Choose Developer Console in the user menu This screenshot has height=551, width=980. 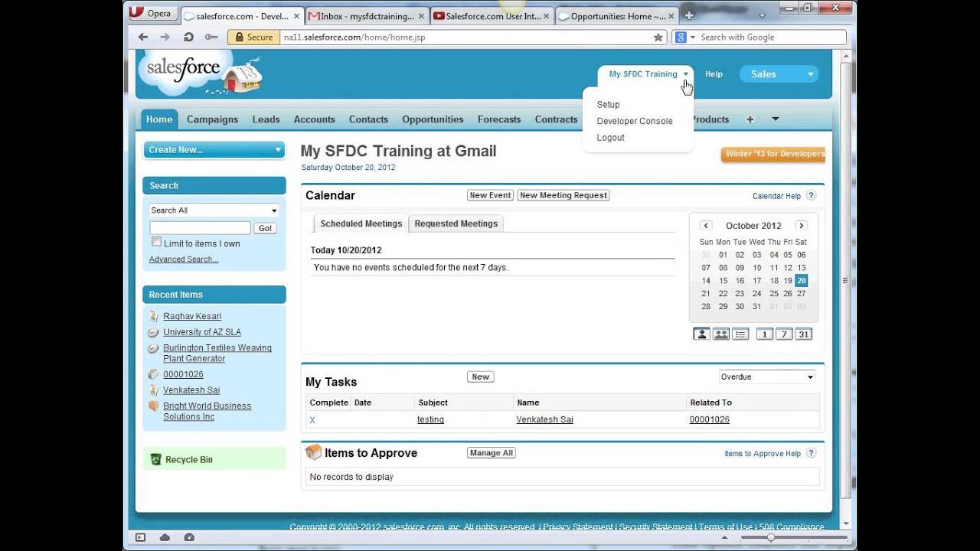coord(635,121)
